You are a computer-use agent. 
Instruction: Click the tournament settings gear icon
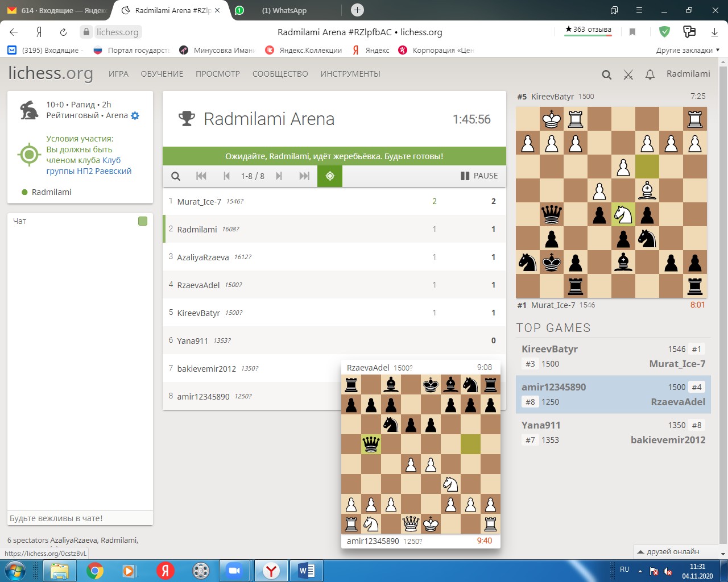pyautogui.click(x=135, y=115)
